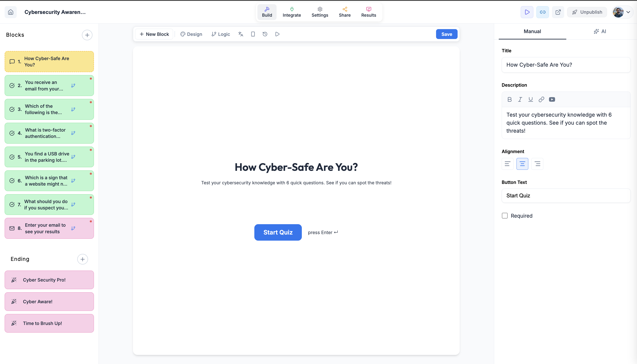Select right alignment option
Image resolution: width=637 pixels, height=364 pixels.
537,164
